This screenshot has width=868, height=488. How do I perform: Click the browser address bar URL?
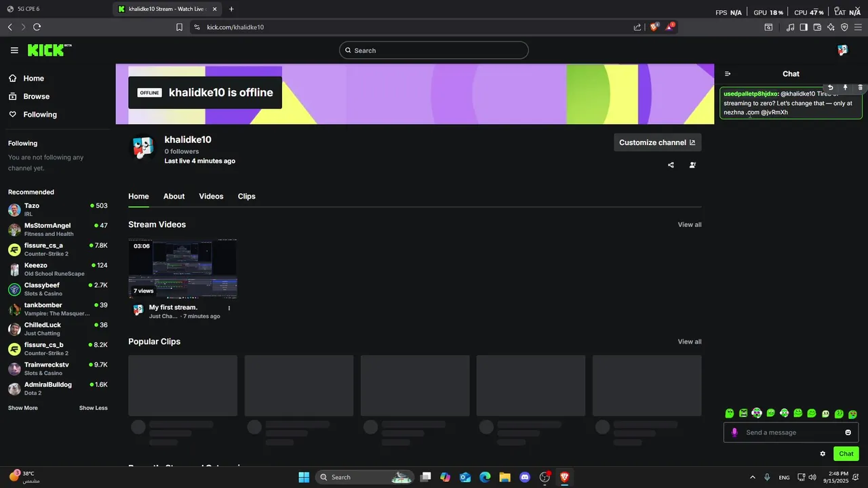235,27
